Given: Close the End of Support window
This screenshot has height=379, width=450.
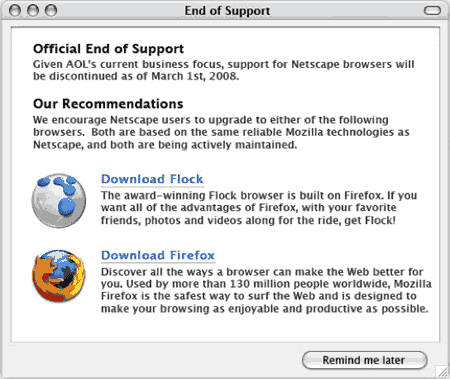Looking at the screenshot, I should (15, 10).
